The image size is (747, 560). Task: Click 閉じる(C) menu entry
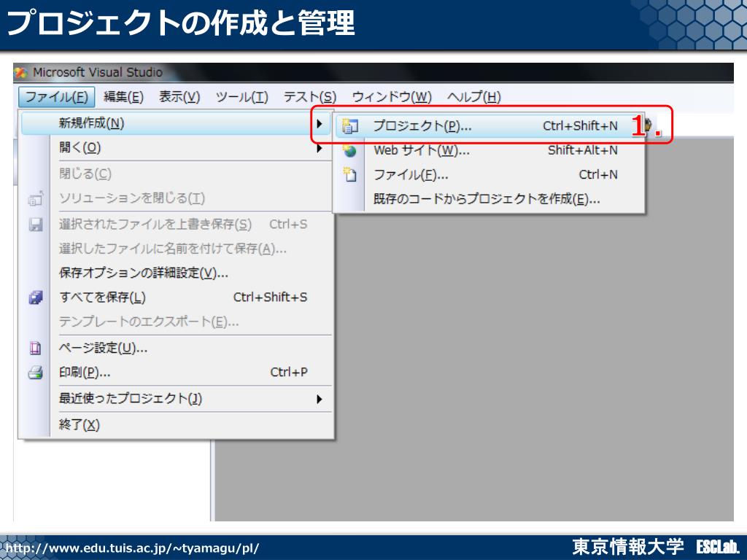click(177, 174)
